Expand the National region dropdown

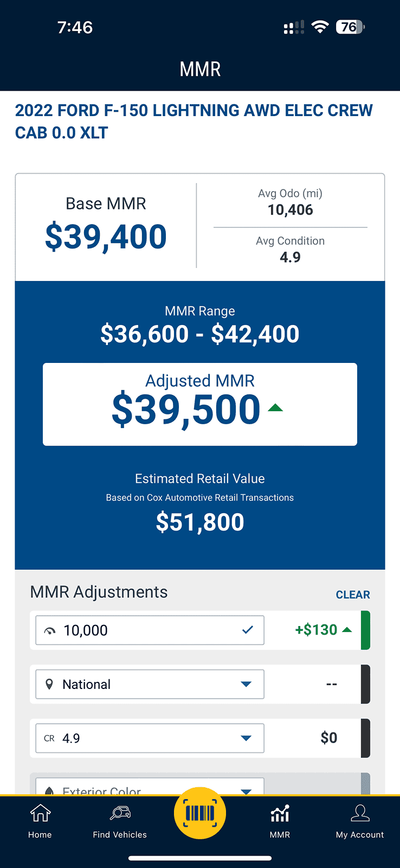(246, 684)
